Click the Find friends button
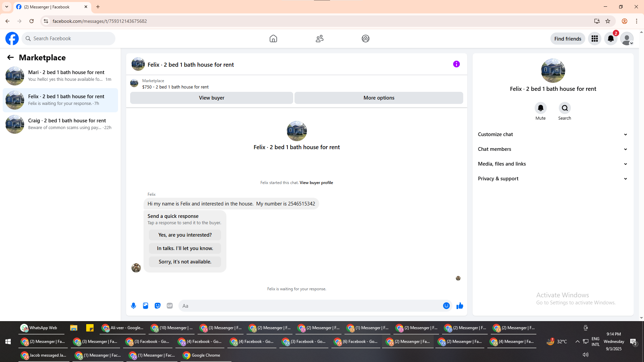Screen dimensions: 644x362 pos(568,39)
